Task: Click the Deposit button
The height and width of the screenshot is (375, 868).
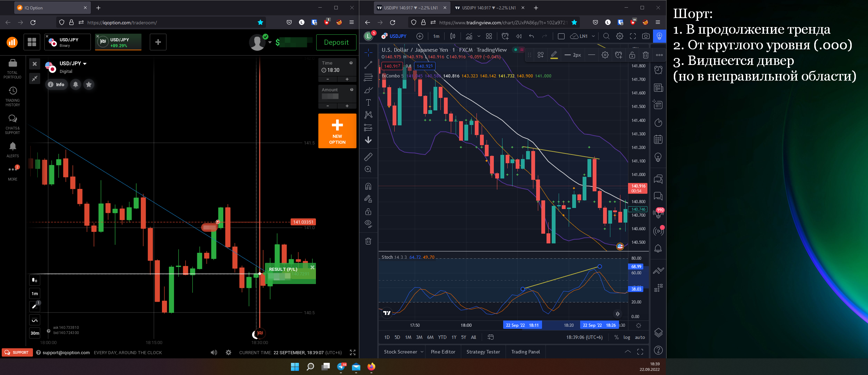Action: tap(336, 42)
